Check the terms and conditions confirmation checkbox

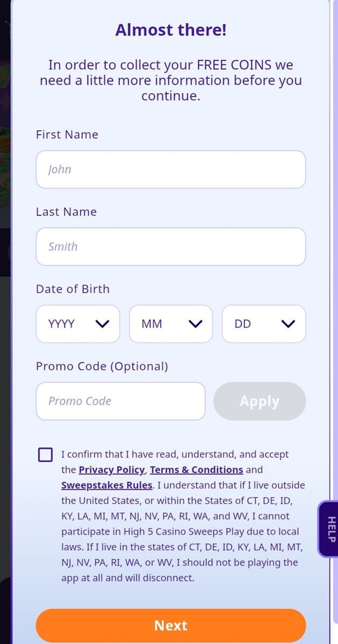(x=45, y=454)
